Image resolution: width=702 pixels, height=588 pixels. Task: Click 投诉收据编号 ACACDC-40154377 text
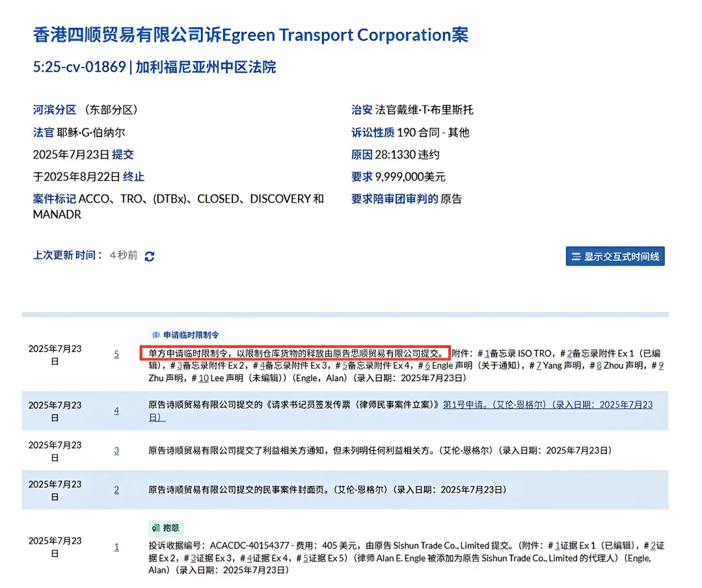pyautogui.click(x=219, y=546)
